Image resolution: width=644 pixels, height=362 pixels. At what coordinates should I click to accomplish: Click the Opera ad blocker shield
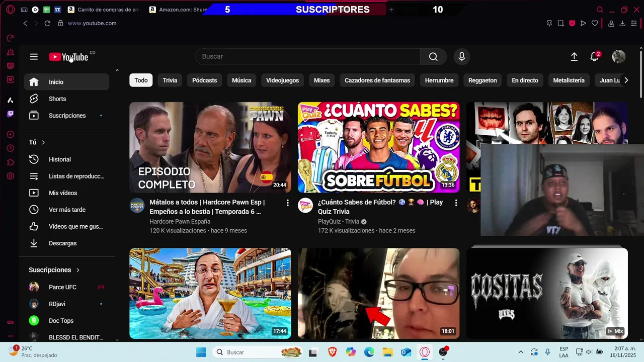pos(572,23)
